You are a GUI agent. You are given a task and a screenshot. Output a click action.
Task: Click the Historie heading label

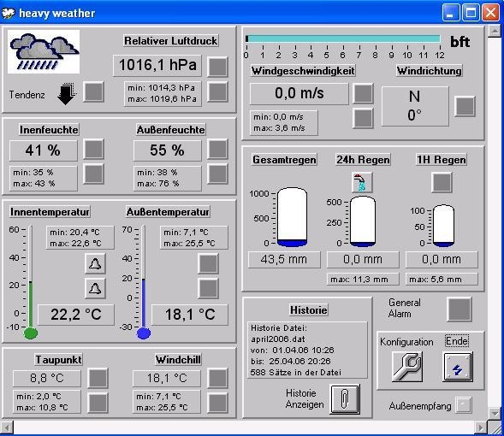click(309, 309)
